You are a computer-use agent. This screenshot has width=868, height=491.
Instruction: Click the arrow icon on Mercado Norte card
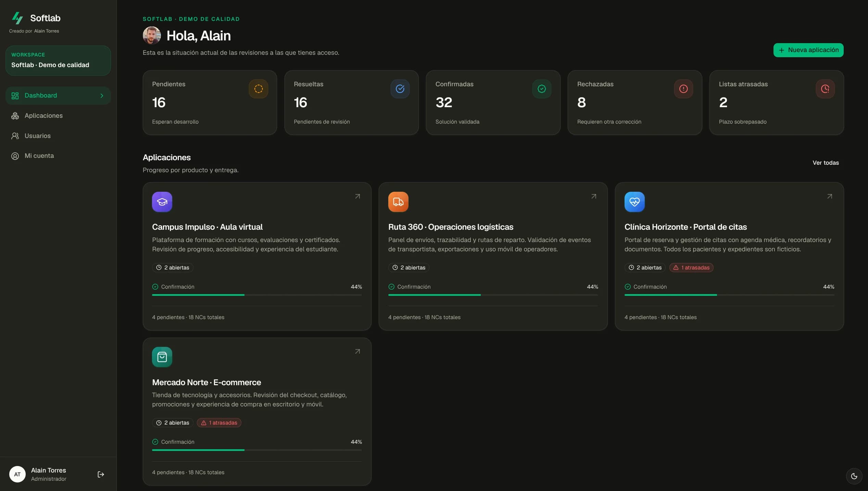(x=357, y=351)
